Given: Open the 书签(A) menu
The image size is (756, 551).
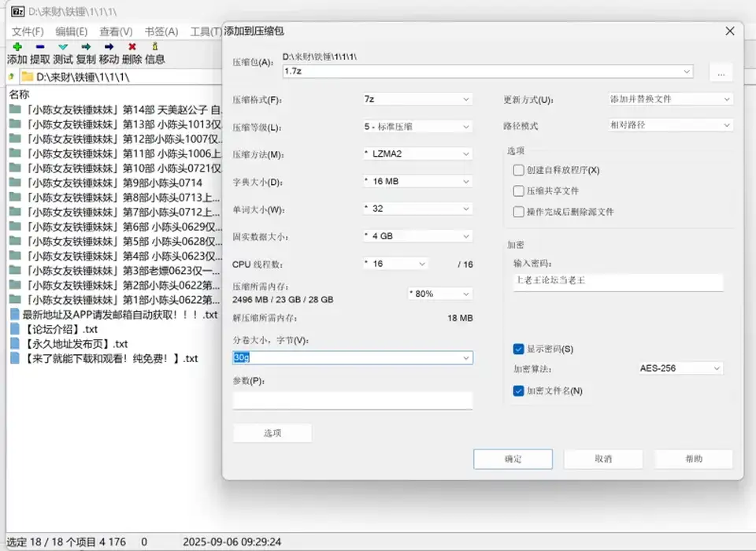Looking at the screenshot, I should (161, 31).
